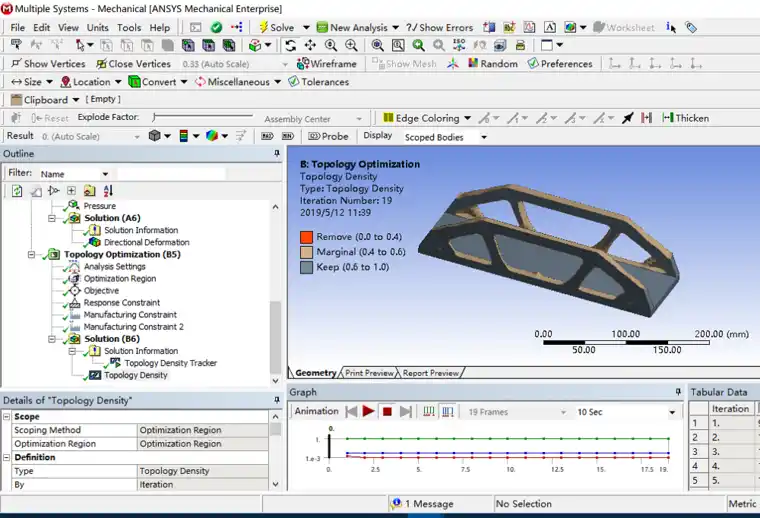
Task: Open the Miscellaneous dropdown
Action: tap(238, 82)
